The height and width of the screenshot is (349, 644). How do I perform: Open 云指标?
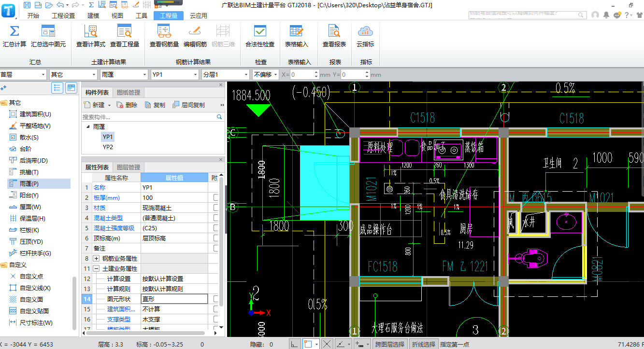click(365, 37)
